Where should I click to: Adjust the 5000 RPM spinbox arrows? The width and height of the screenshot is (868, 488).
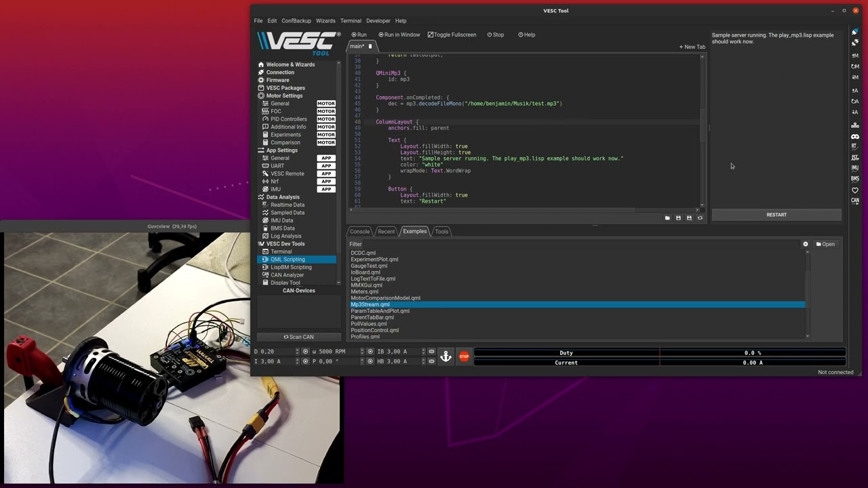coord(362,352)
